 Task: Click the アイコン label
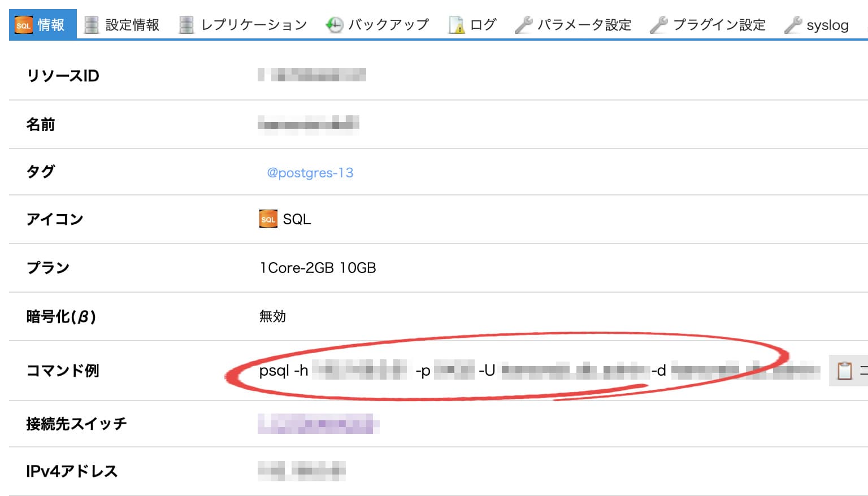click(x=55, y=219)
